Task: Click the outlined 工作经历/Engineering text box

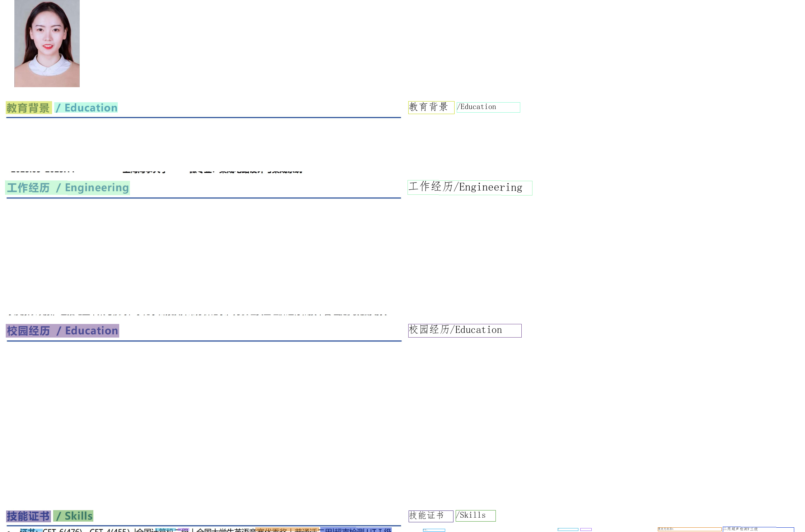Action: [469, 188]
